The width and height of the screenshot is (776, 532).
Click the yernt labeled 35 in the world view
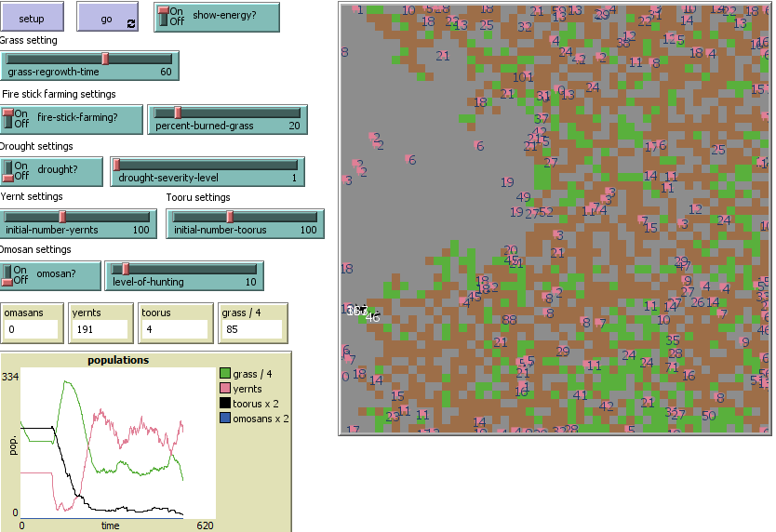click(x=673, y=340)
